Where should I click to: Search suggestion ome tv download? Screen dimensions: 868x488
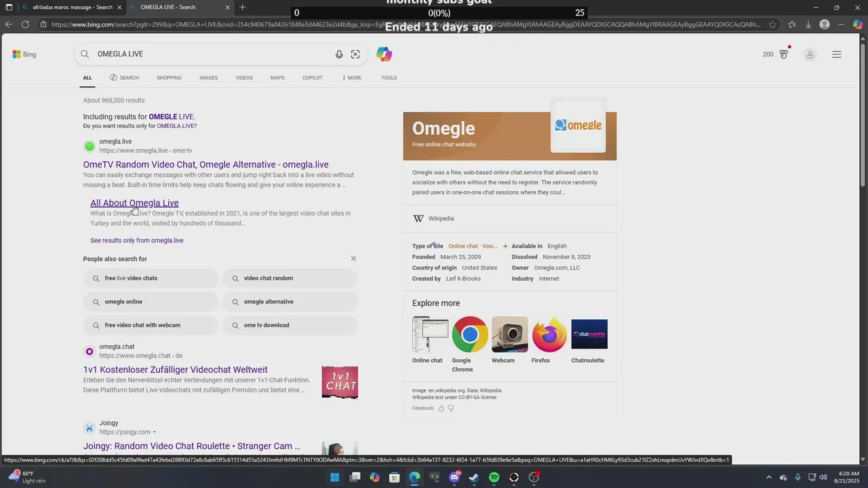tap(290, 325)
